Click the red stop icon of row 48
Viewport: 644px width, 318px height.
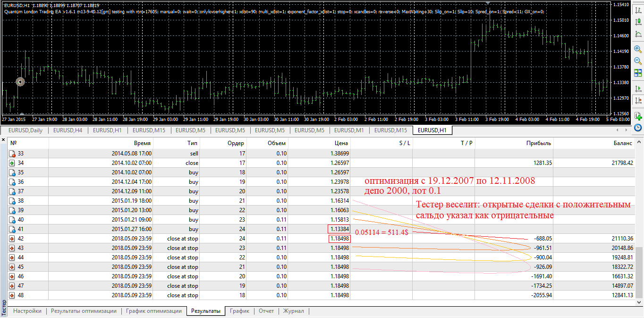12,295
